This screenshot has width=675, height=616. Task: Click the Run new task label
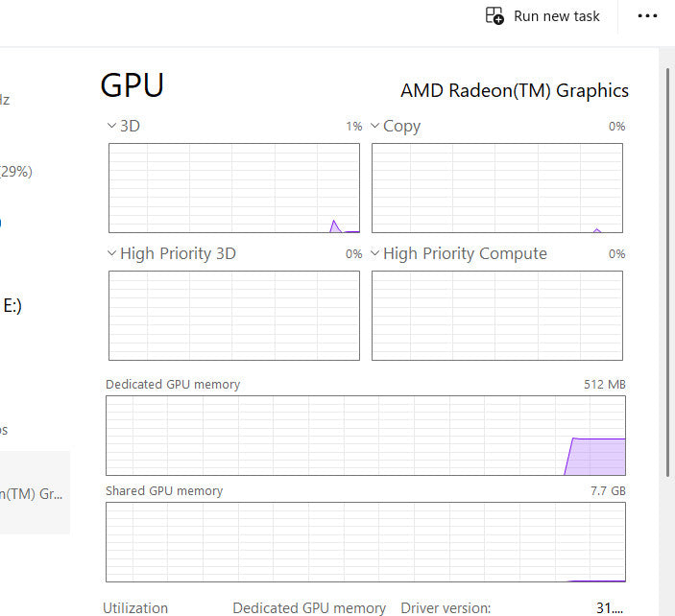[557, 16]
